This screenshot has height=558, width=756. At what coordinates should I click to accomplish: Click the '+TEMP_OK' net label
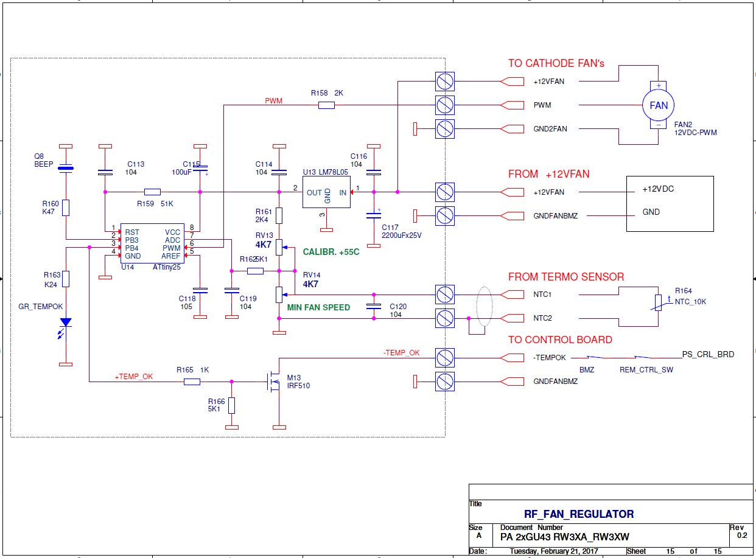point(133,377)
